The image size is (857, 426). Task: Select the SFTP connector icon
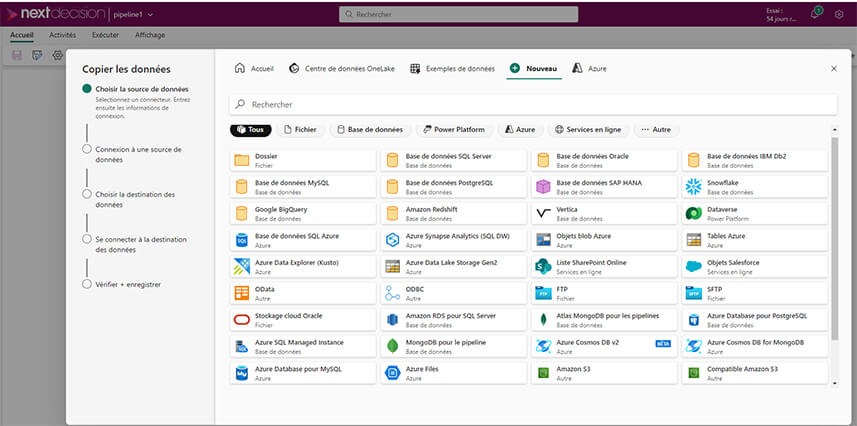[x=694, y=293]
